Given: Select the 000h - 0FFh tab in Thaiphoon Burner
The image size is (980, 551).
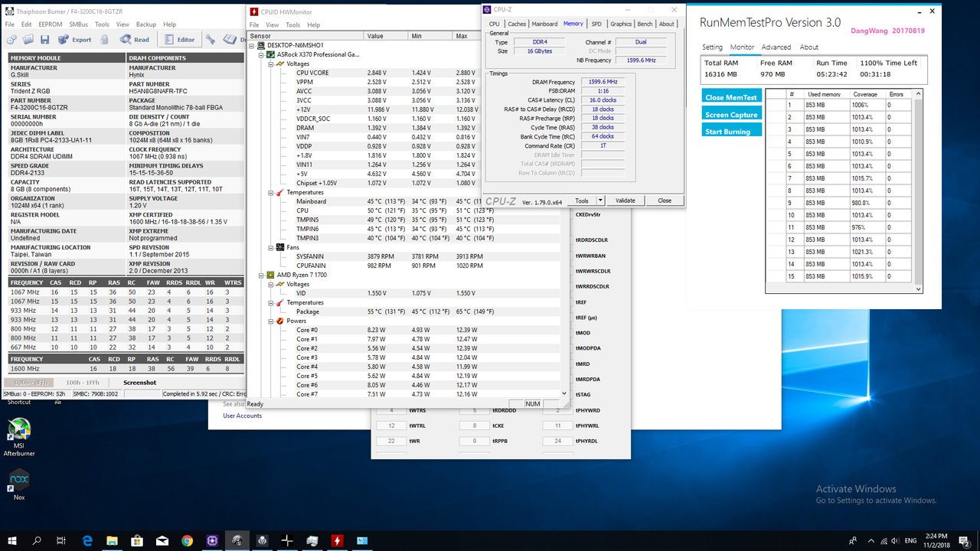Looking at the screenshot, I should pyautogui.click(x=31, y=382).
